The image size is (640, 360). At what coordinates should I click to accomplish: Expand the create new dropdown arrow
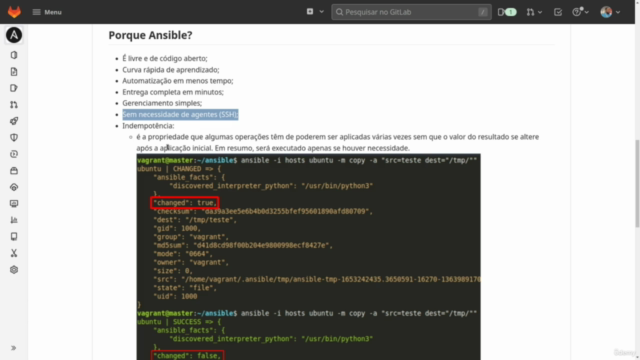322,12
